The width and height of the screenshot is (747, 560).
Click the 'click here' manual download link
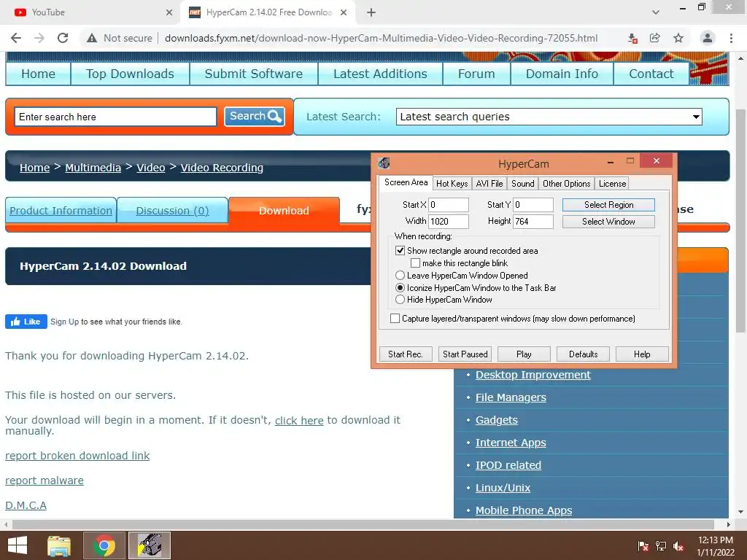pyautogui.click(x=299, y=421)
